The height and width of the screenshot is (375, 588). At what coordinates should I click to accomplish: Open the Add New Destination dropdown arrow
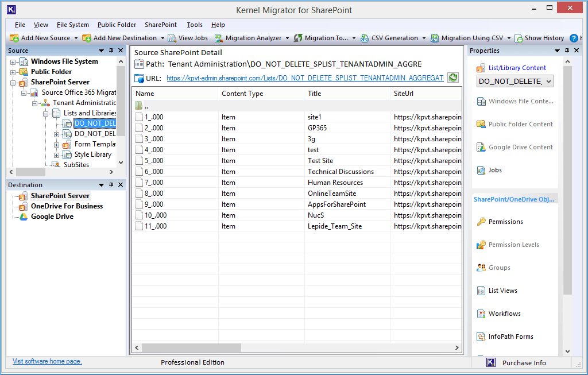(x=163, y=38)
